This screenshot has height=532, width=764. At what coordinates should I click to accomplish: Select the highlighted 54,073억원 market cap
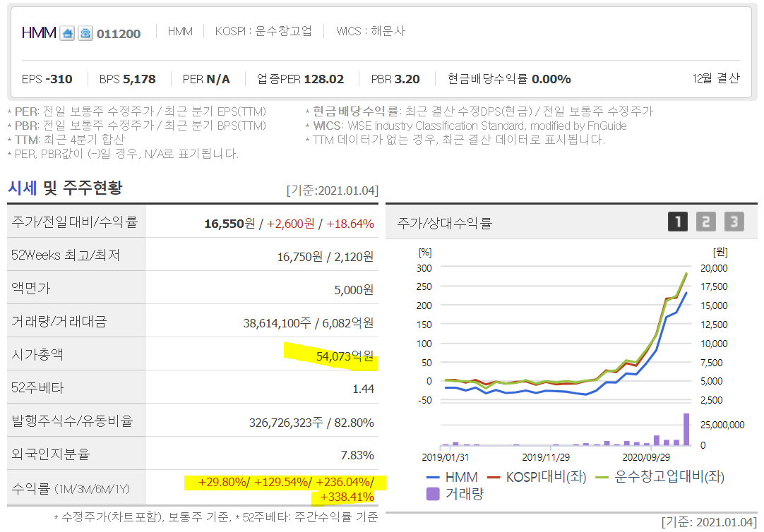345,356
